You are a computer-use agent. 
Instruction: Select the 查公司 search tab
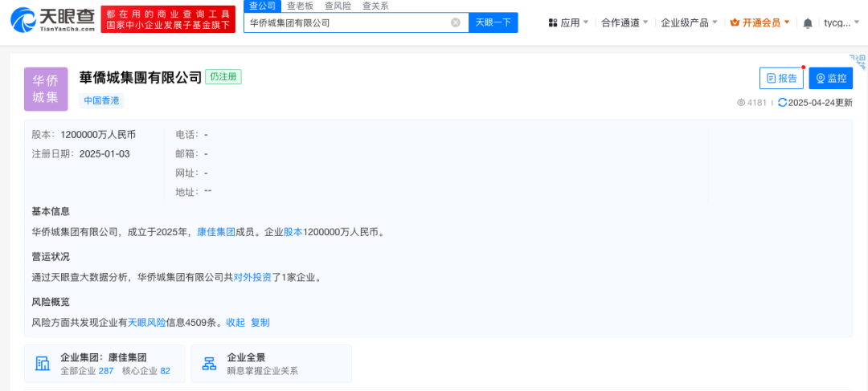pyautogui.click(x=263, y=6)
